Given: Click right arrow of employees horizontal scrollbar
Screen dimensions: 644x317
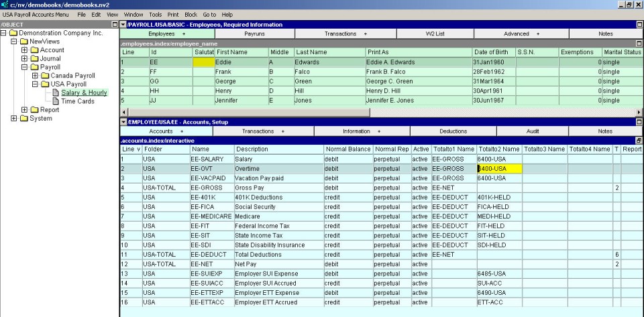Looking at the screenshot, I should click(x=639, y=111).
